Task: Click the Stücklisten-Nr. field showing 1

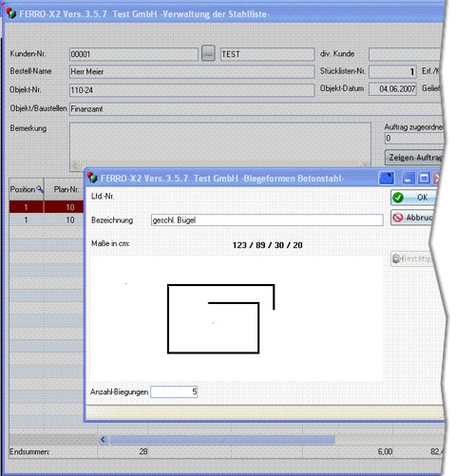Action: coord(392,72)
